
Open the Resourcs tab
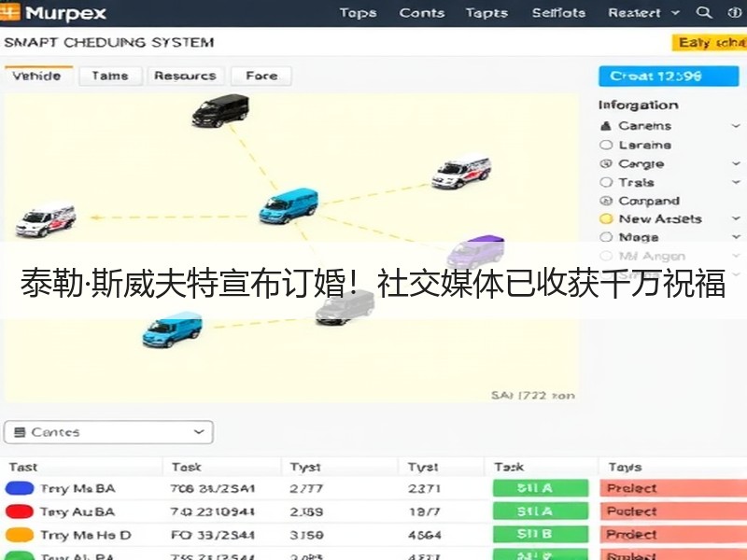pos(185,76)
